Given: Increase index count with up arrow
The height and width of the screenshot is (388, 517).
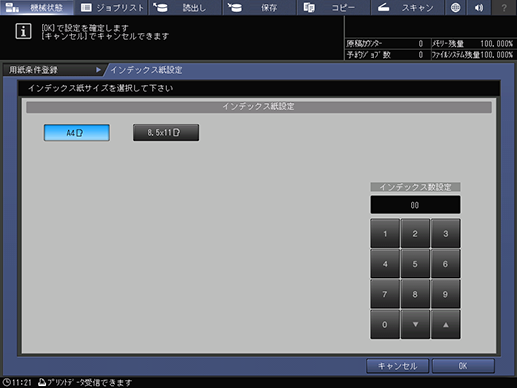Looking at the screenshot, I should (x=446, y=324).
